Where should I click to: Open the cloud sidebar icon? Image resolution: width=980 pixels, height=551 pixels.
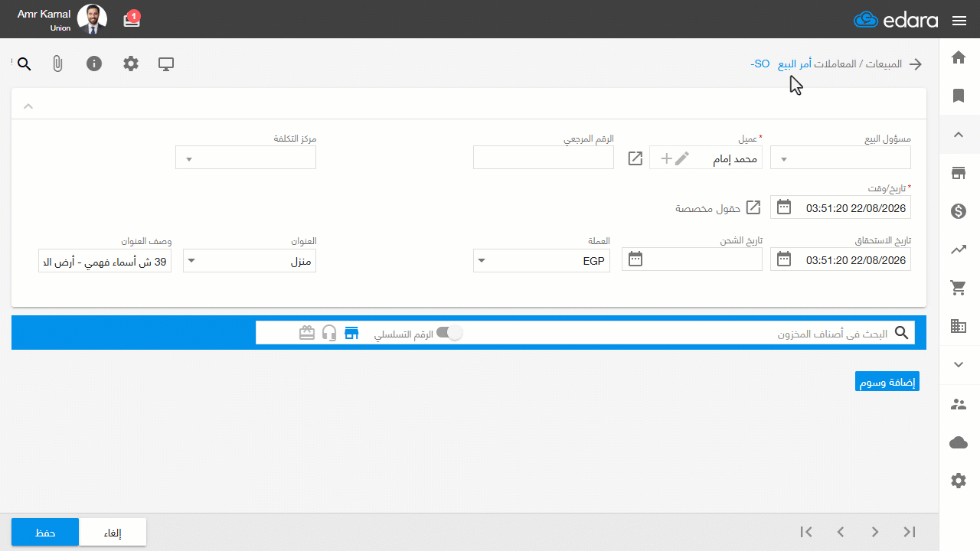pyautogui.click(x=959, y=442)
